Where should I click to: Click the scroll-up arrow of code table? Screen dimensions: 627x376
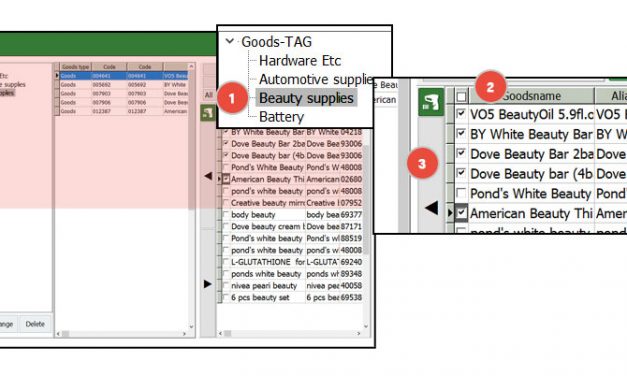(191, 66)
